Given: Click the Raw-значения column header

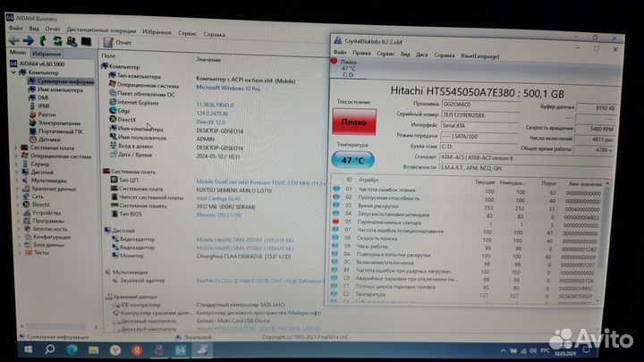Looking at the screenshot, I should [585, 184].
